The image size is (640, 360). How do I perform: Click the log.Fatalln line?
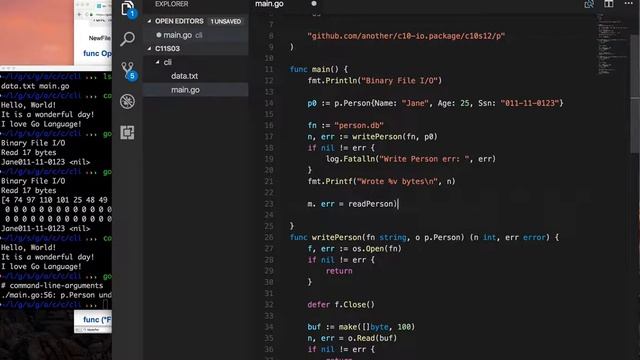(x=411, y=159)
